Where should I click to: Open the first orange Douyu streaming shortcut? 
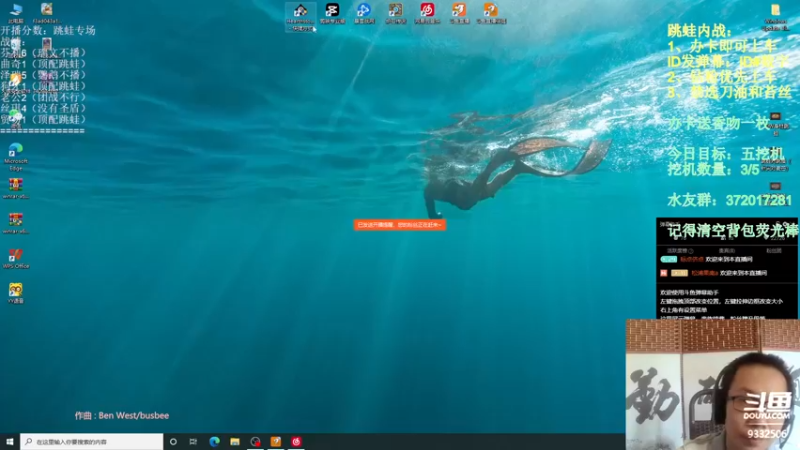pos(459,13)
